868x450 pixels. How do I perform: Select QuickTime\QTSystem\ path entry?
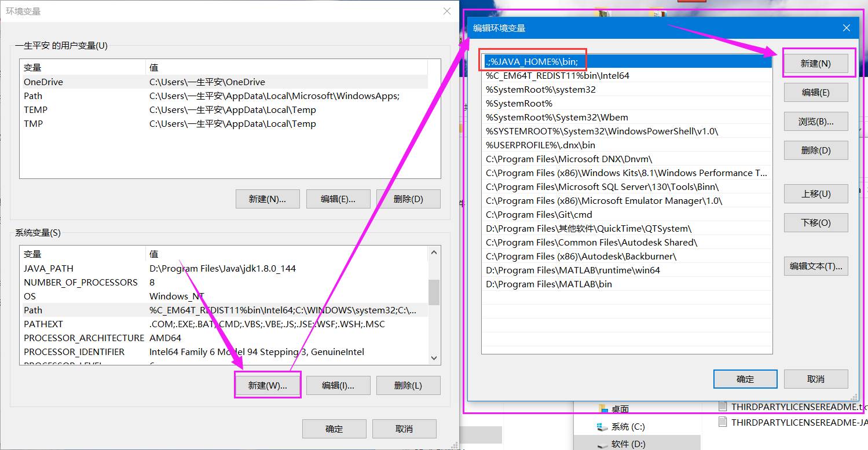coord(627,228)
